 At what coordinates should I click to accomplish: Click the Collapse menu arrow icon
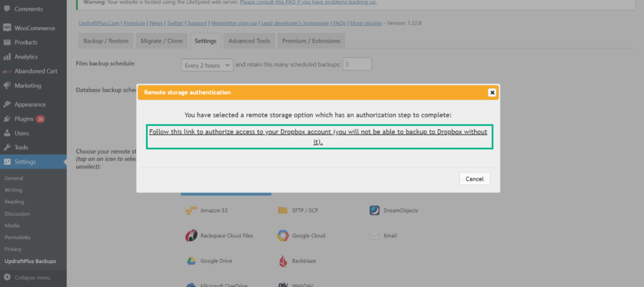(x=7, y=278)
